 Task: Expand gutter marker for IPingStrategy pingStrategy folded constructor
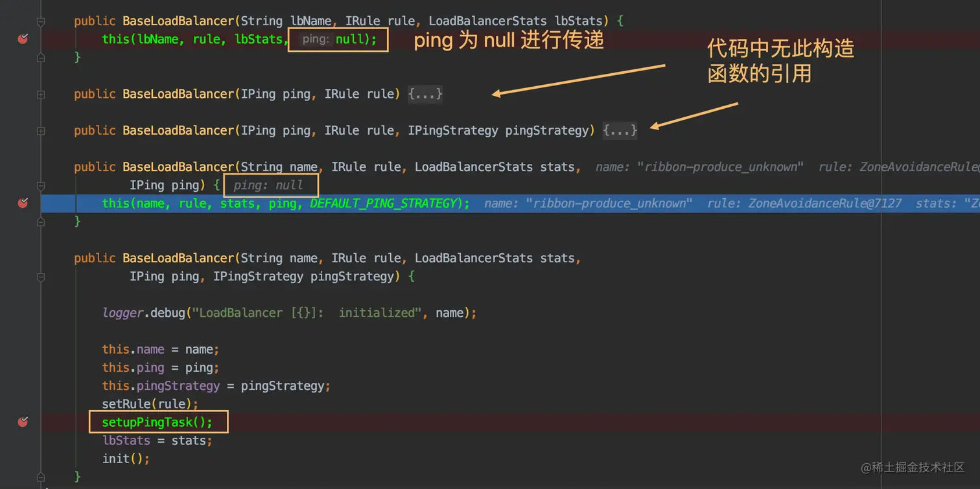tap(41, 131)
